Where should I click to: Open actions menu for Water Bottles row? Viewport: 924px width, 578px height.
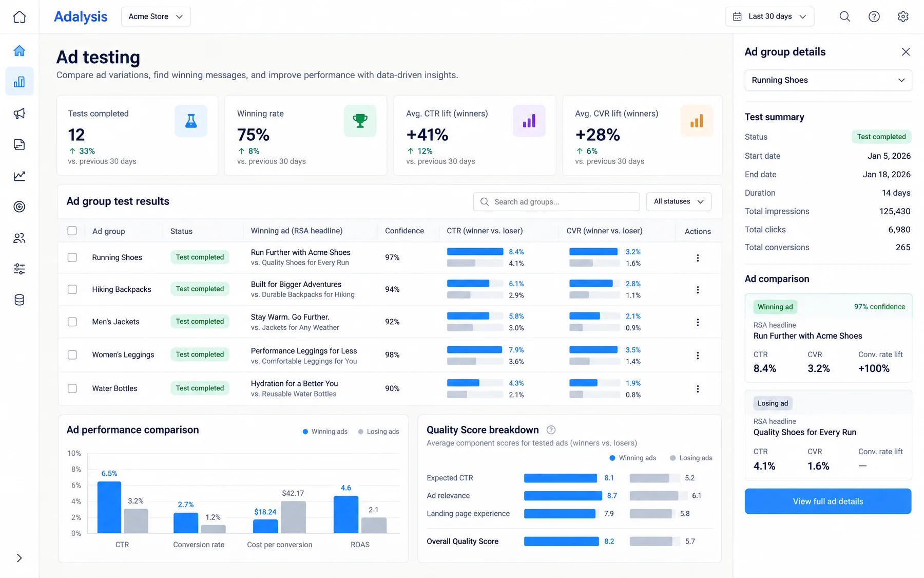pyautogui.click(x=698, y=389)
